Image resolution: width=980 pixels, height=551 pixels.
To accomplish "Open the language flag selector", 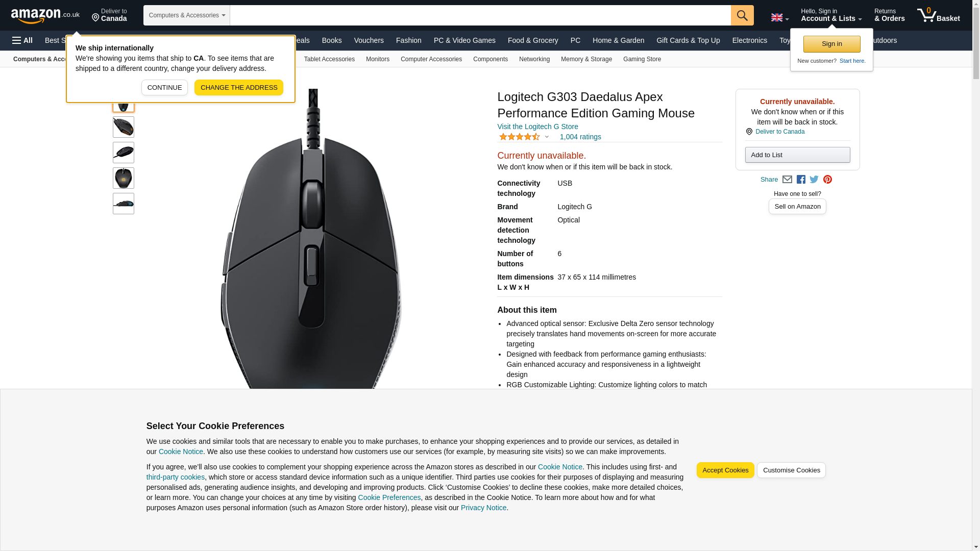I will point(779,18).
